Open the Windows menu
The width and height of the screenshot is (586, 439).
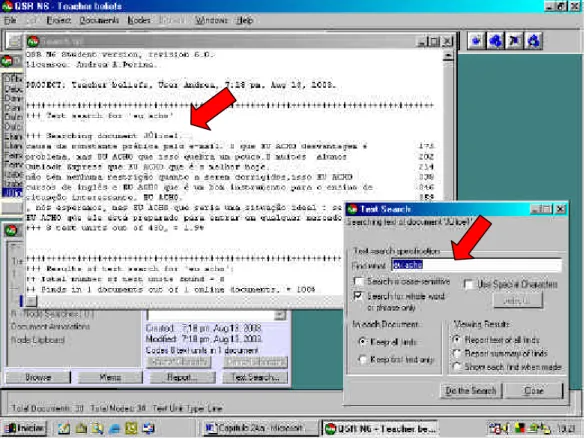pos(212,20)
